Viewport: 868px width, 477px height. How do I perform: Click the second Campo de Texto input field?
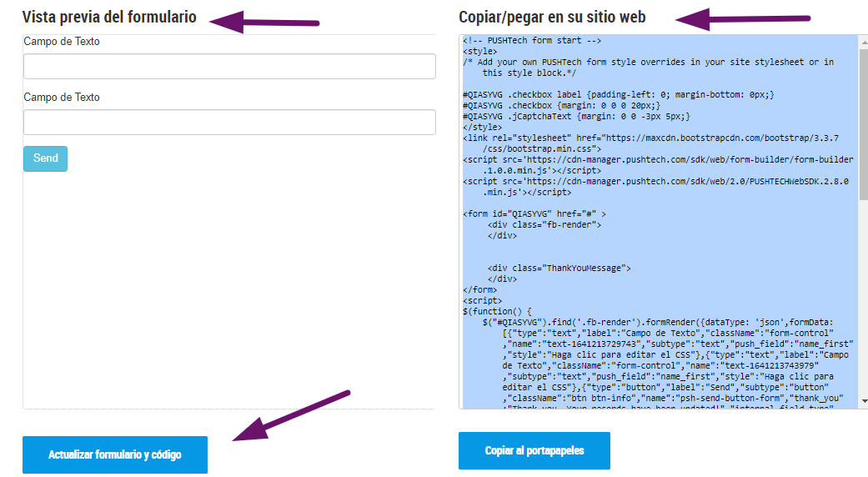[229, 123]
